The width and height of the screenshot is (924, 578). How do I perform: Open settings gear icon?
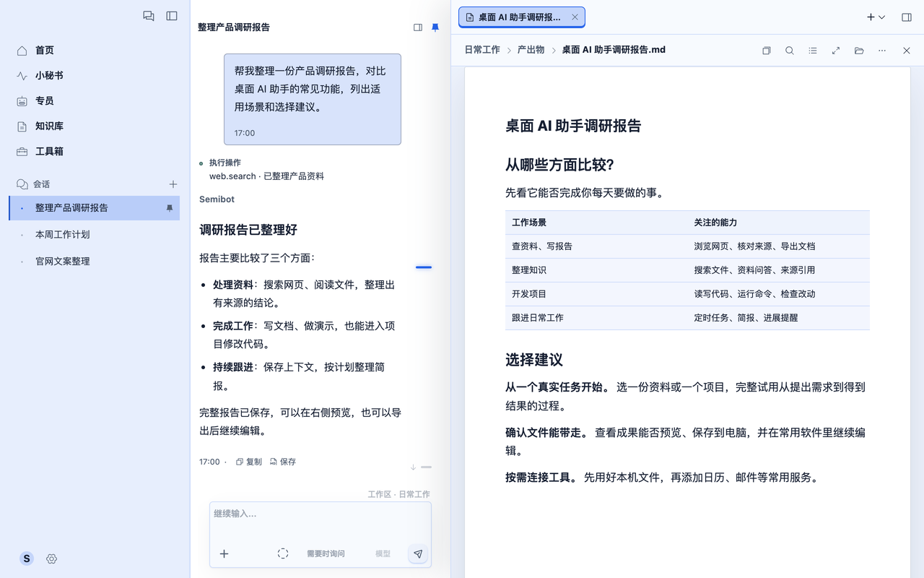click(x=51, y=558)
